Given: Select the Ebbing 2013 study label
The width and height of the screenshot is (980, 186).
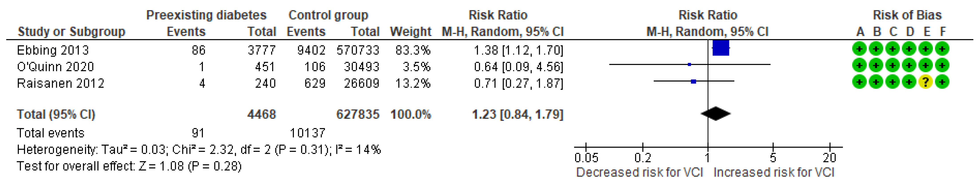Looking at the screenshot, I should [53, 50].
